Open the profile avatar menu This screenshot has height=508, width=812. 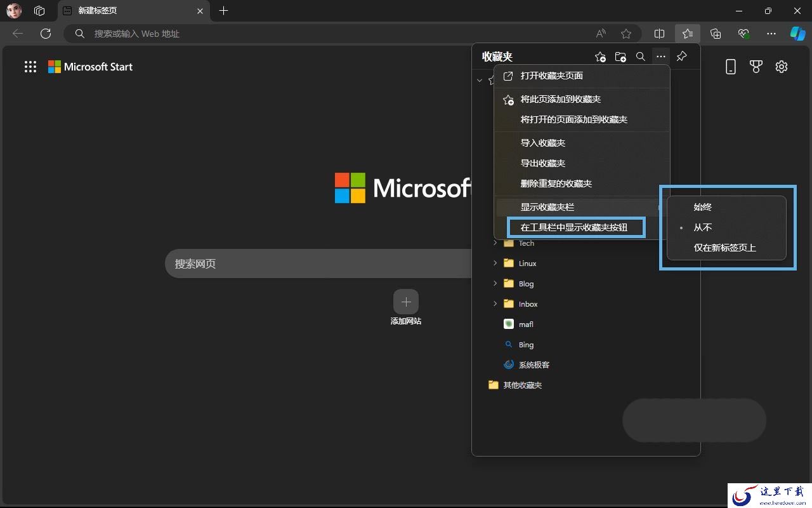pyautogui.click(x=14, y=11)
